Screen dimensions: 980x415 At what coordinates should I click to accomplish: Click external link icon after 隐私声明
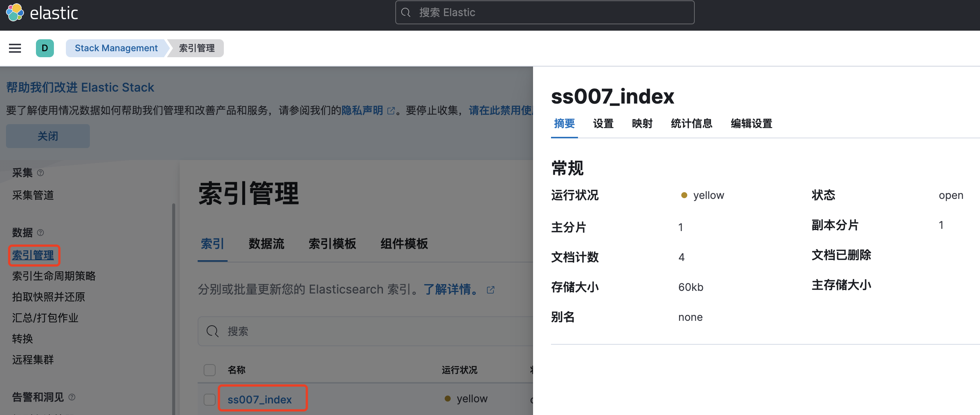click(391, 111)
